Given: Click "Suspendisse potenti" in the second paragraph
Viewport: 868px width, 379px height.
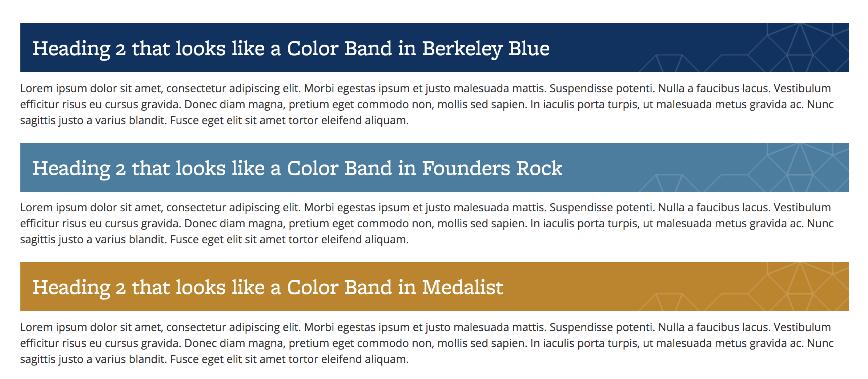Looking at the screenshot, I should (602, 208).
